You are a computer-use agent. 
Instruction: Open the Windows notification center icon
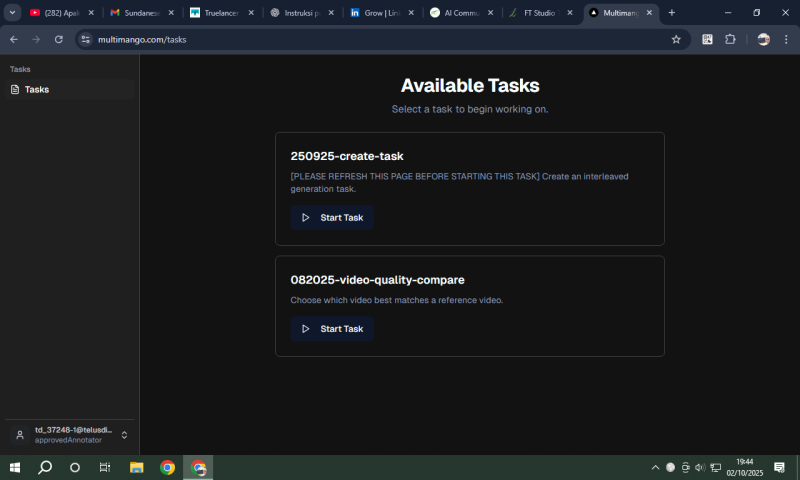point(779,467)
